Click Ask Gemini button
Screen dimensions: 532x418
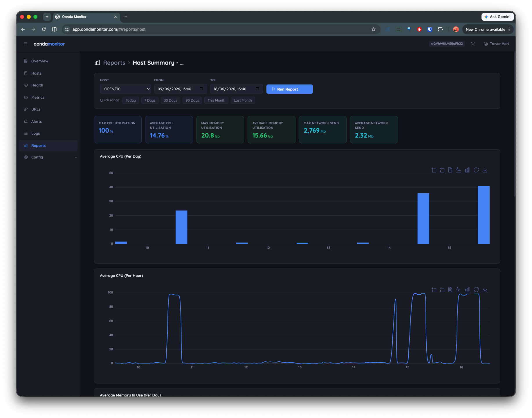coord(497,17)
